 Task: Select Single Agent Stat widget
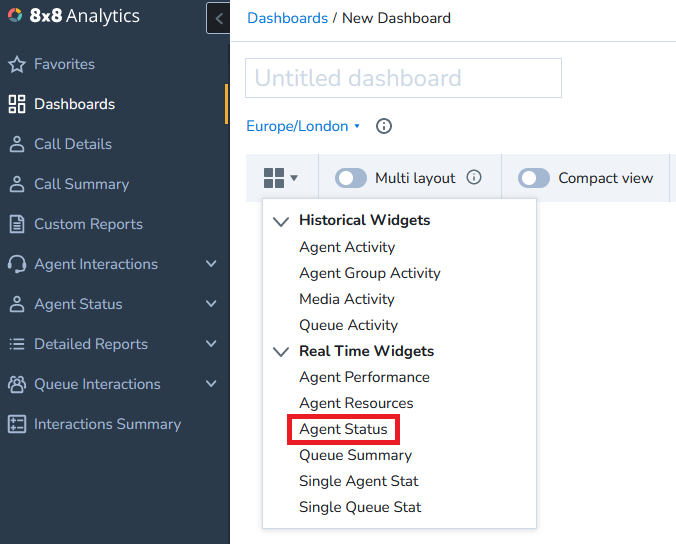(x=359, y=481)
